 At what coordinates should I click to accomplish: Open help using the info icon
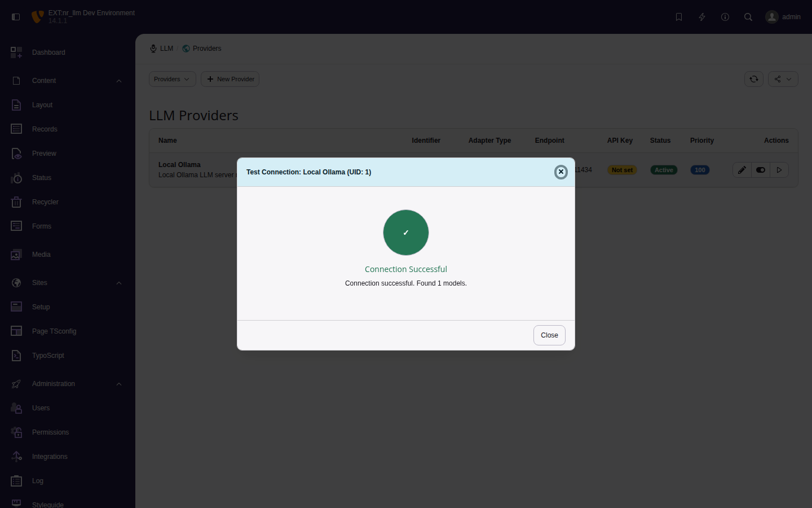coord(725,17)
